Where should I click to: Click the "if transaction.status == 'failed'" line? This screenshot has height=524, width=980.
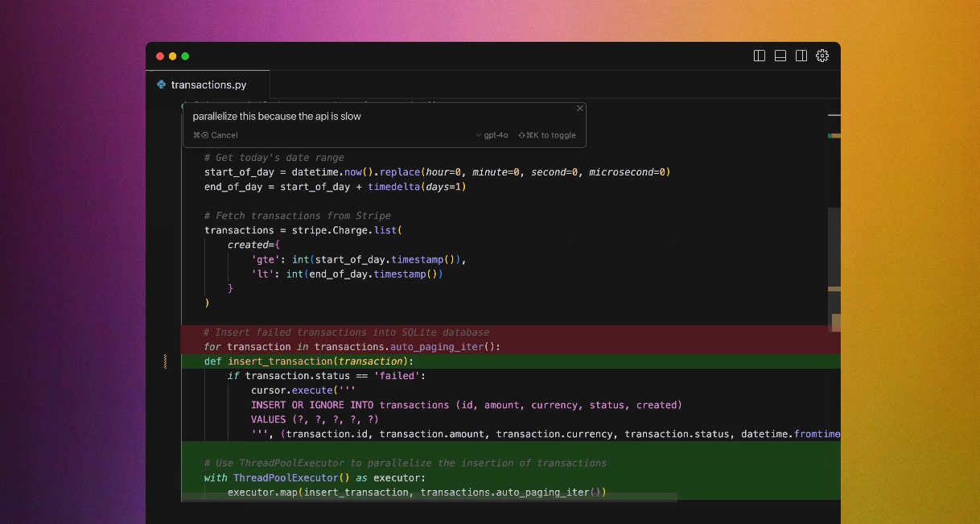click(x=326, y=376)
